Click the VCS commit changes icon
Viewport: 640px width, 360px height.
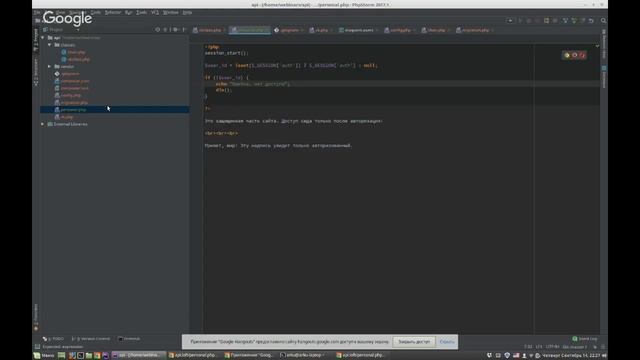point(574,20)
